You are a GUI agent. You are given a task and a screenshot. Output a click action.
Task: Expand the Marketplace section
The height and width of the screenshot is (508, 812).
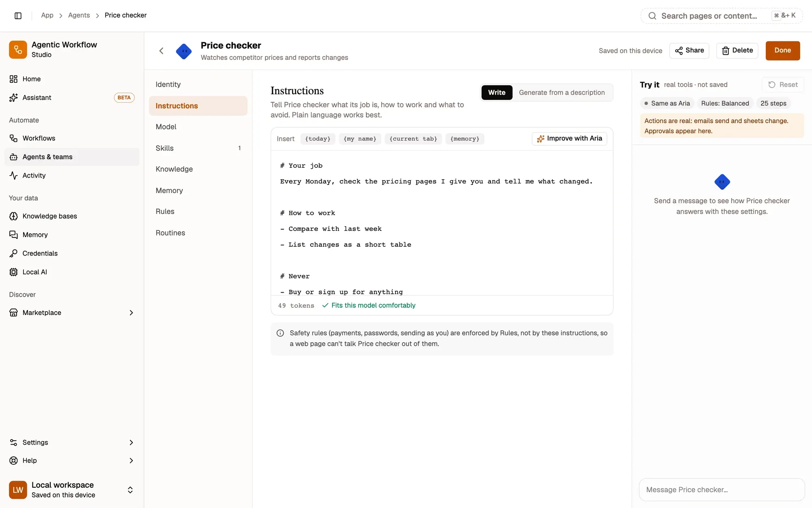[72, 313]
